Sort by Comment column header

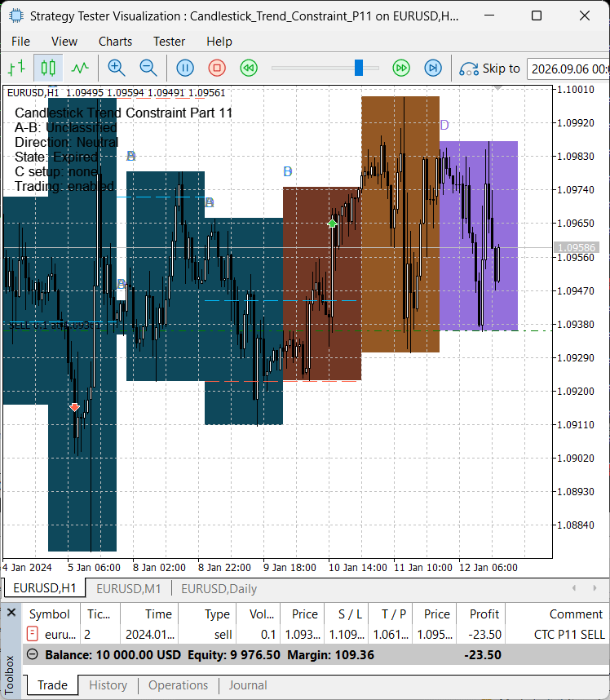click(557, 614)
